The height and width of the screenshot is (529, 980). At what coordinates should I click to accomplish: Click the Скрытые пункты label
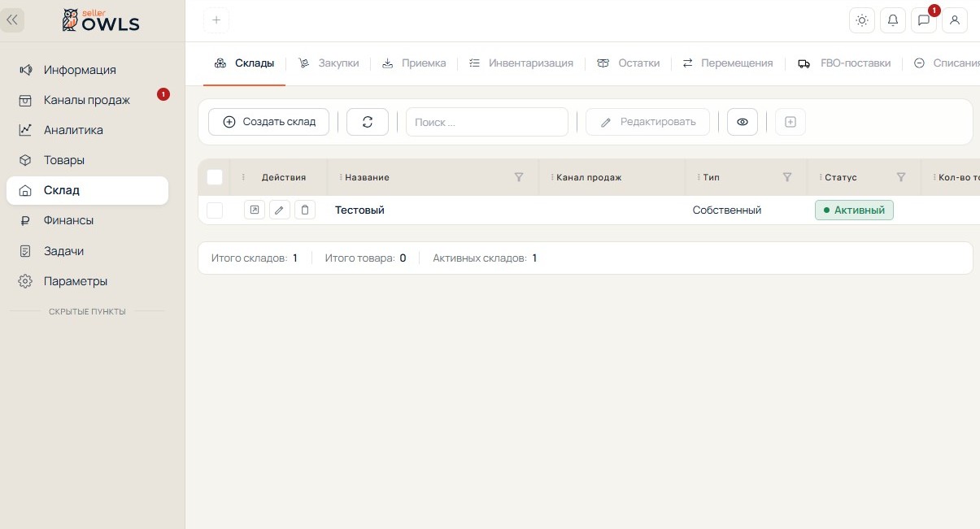pos(87,311)
